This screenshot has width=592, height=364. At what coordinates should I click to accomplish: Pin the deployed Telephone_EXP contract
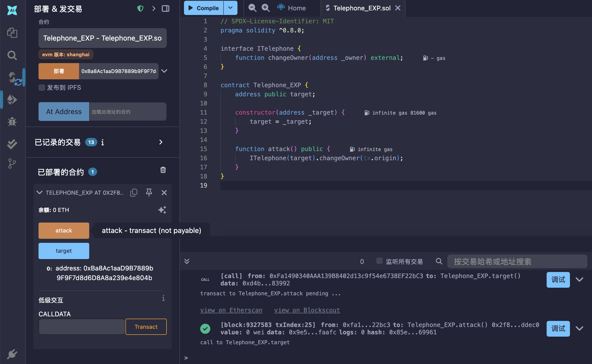149,193
